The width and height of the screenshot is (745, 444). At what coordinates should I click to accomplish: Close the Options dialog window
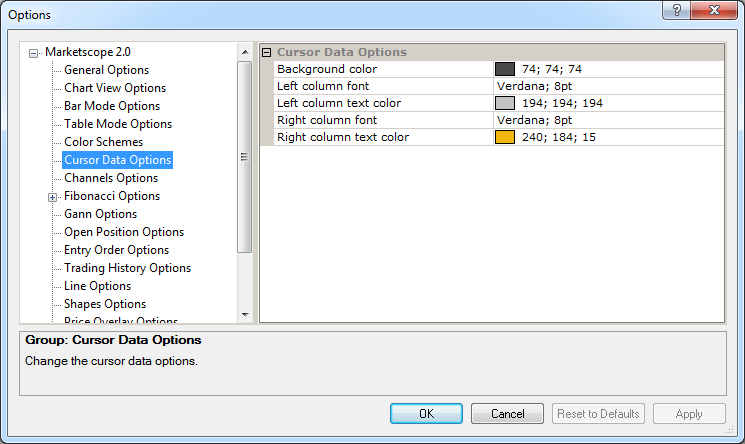click(x=714, y=10)
